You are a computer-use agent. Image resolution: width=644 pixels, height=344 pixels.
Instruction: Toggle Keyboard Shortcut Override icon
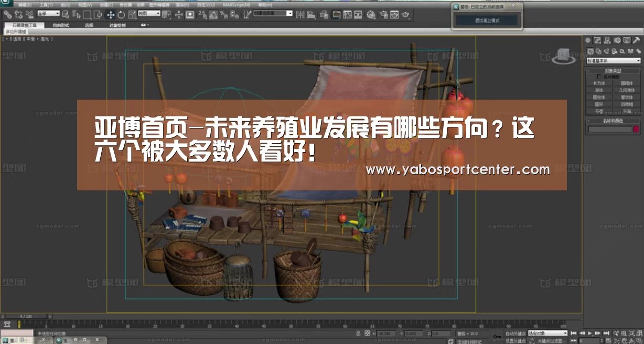(190, 14)
